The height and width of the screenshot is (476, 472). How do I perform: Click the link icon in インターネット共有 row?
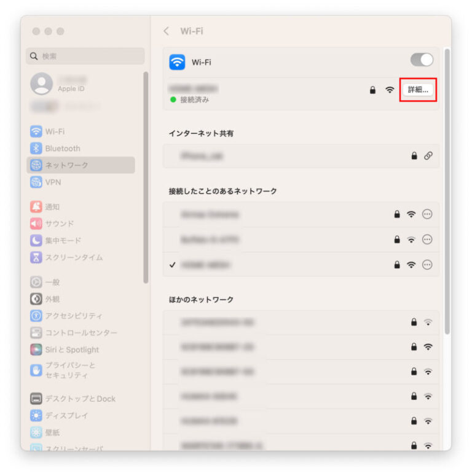pos(428,156)
